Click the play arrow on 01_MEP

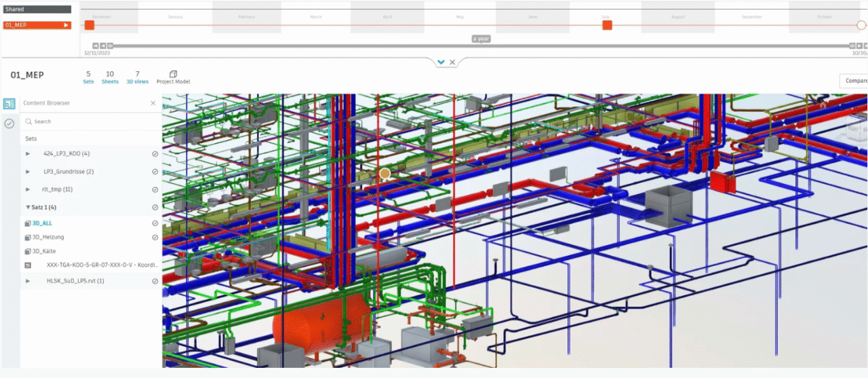coord(66,25)
